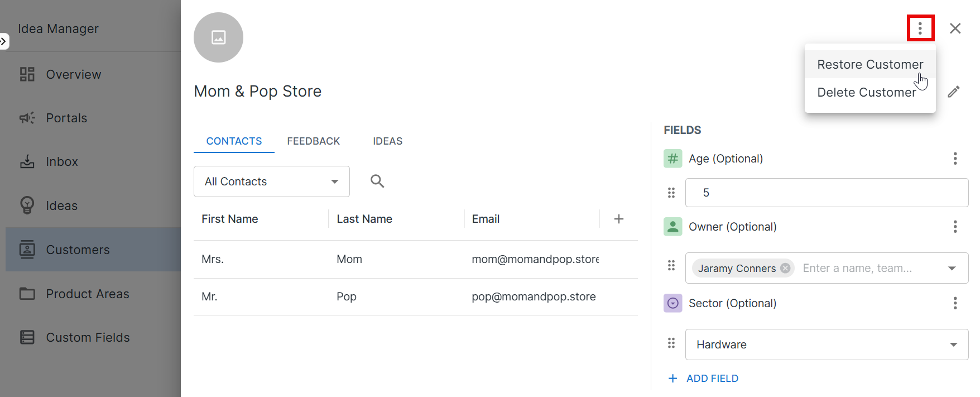980x397 pixels.
Task: Click the search contacts magnifier icon
Action: point(377,181)
